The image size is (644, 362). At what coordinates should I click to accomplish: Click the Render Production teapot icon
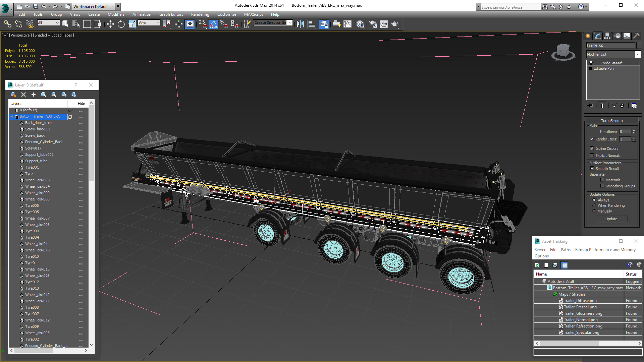395,24
